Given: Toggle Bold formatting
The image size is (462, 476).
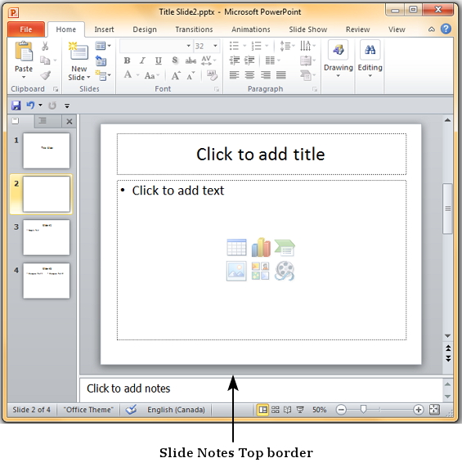Looking at the screenshot, I should [127, 61].
